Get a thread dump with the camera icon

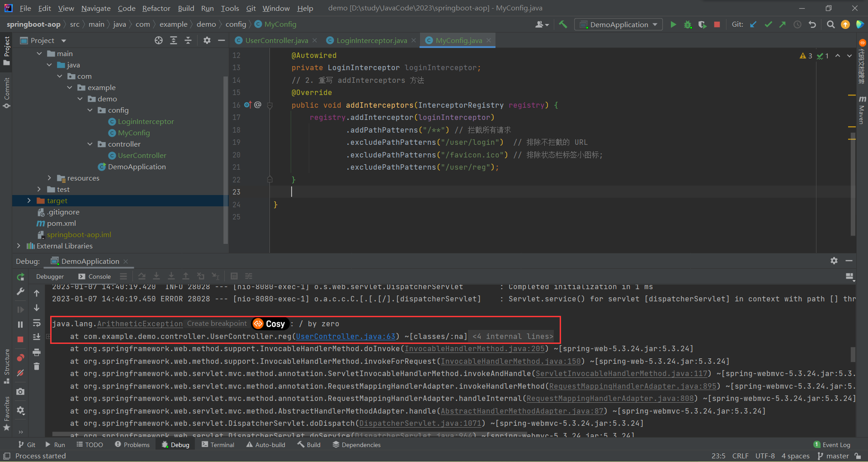coord(20,391)
